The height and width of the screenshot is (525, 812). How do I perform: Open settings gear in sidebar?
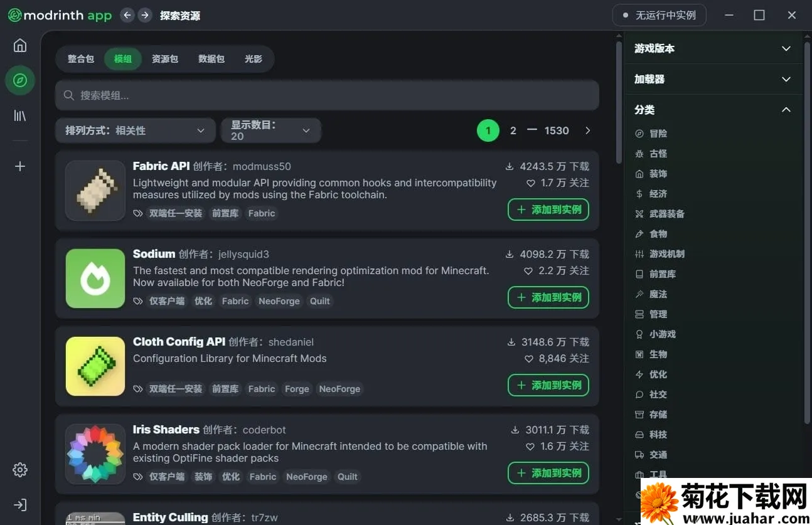click(x=20, y=470)
